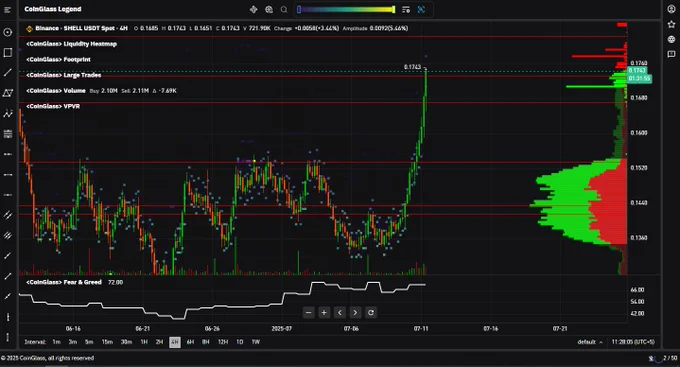Image resolution: width=680 pixels, height=367 pixels.
Task: Switch interval to 3m
Action: [72, 342]
